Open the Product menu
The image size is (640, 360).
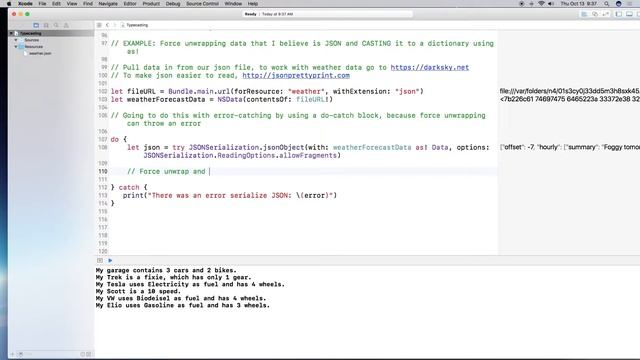[151, 4]
